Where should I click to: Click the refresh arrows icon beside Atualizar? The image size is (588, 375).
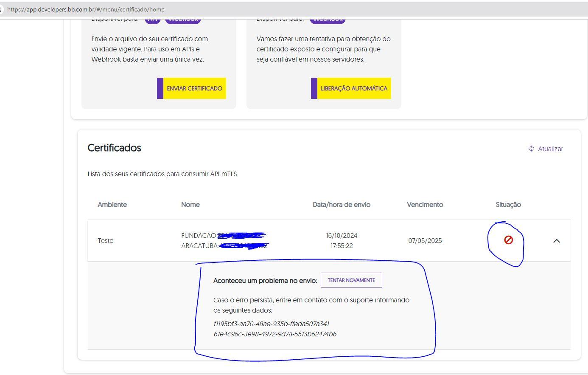click(531, 149)
